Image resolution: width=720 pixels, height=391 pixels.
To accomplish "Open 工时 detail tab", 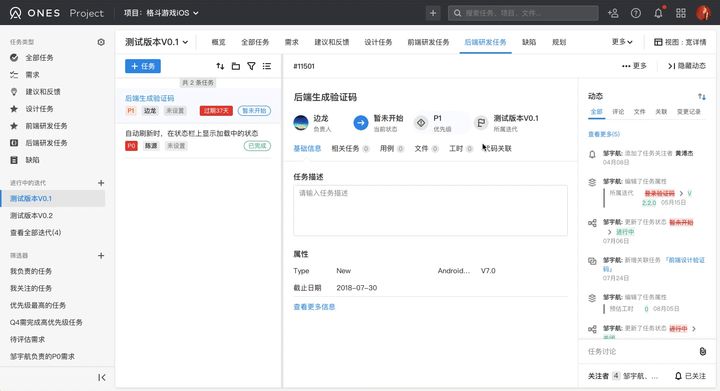I will 461,148.
